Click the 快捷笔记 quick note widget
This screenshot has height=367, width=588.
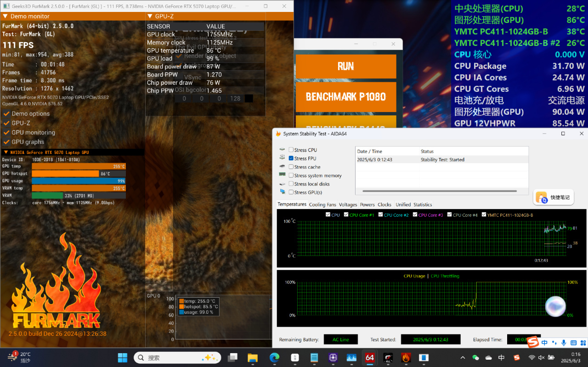click(x=554, y=198)
